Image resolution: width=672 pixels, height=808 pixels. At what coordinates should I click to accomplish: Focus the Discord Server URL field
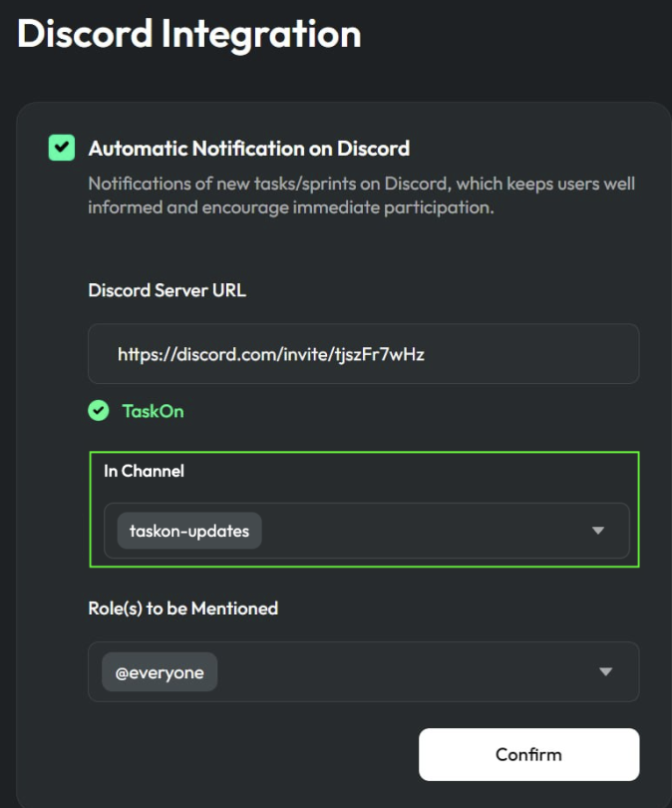[x=364, y=353]
